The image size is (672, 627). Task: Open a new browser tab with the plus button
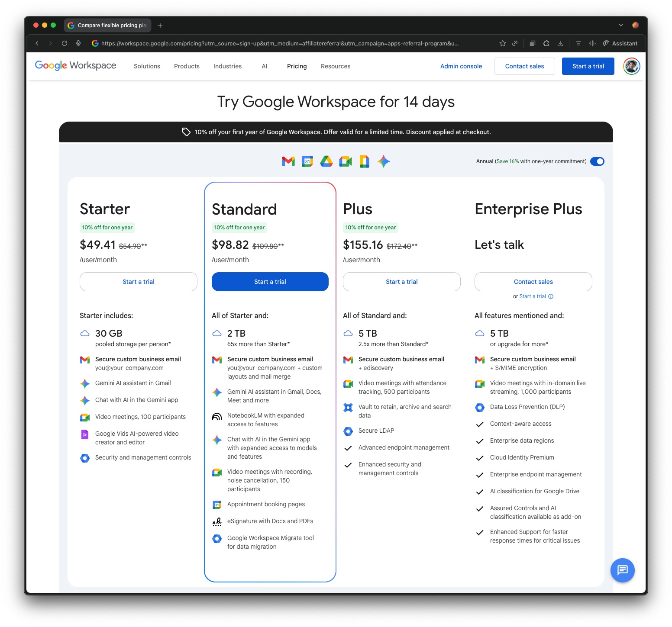pos(160,26)
